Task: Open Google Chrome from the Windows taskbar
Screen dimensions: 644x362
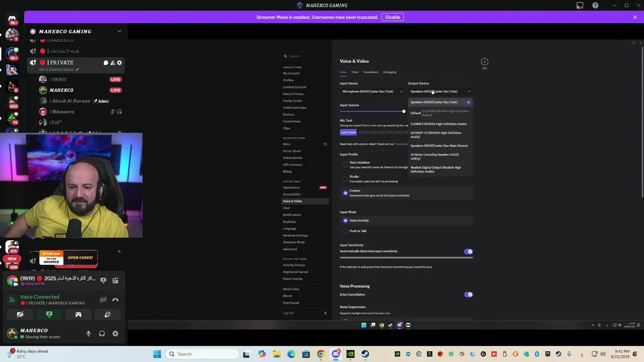Action: coord(320,354)
